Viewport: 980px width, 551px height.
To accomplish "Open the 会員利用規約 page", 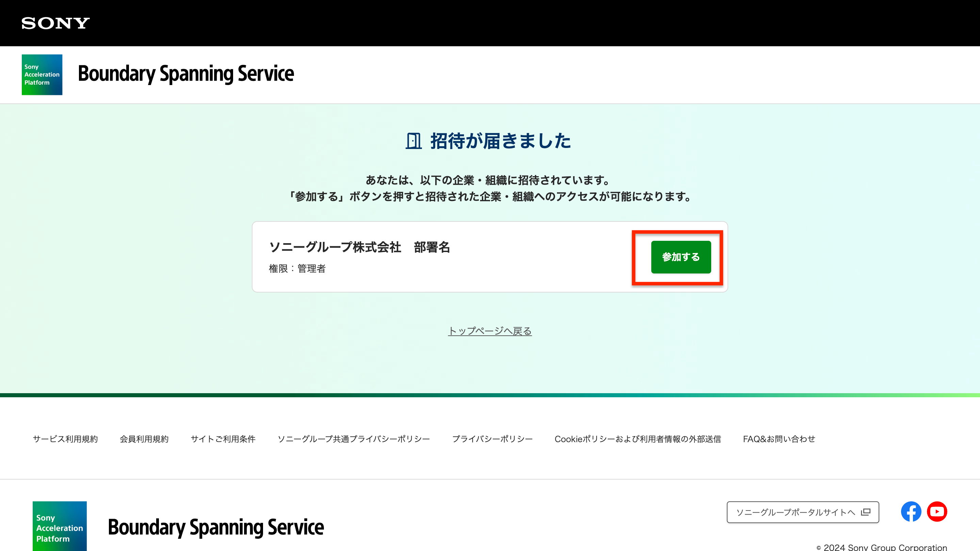I will pyautogui.click(x=144, y=439).
